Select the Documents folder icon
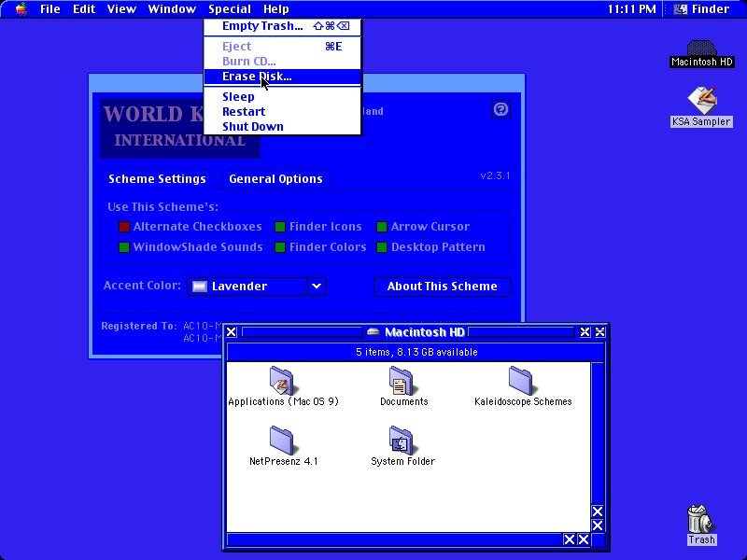The image size is (747, 560). 402,381
